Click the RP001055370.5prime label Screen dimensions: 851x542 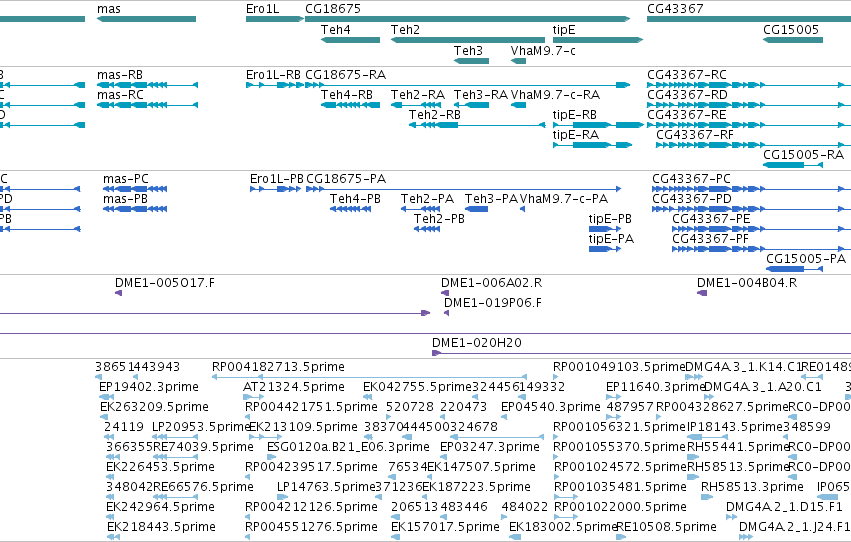[x=619, y=447]
